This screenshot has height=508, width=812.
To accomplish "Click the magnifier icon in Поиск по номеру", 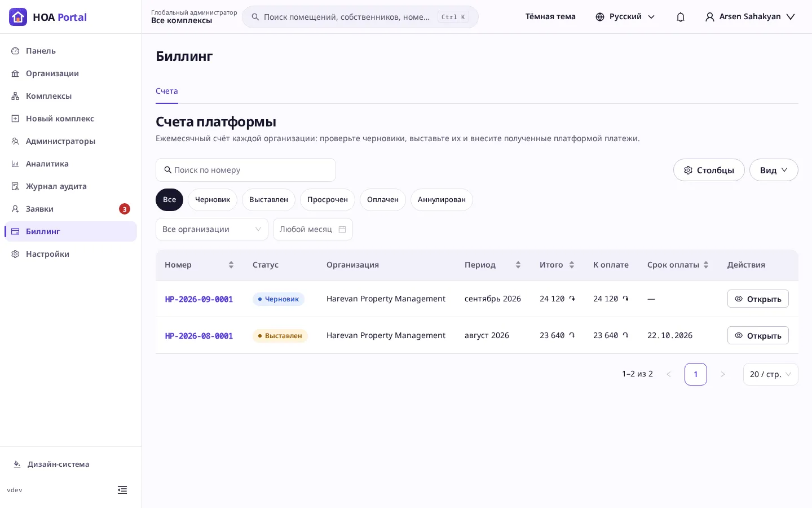I will click(x=167, y=170).
